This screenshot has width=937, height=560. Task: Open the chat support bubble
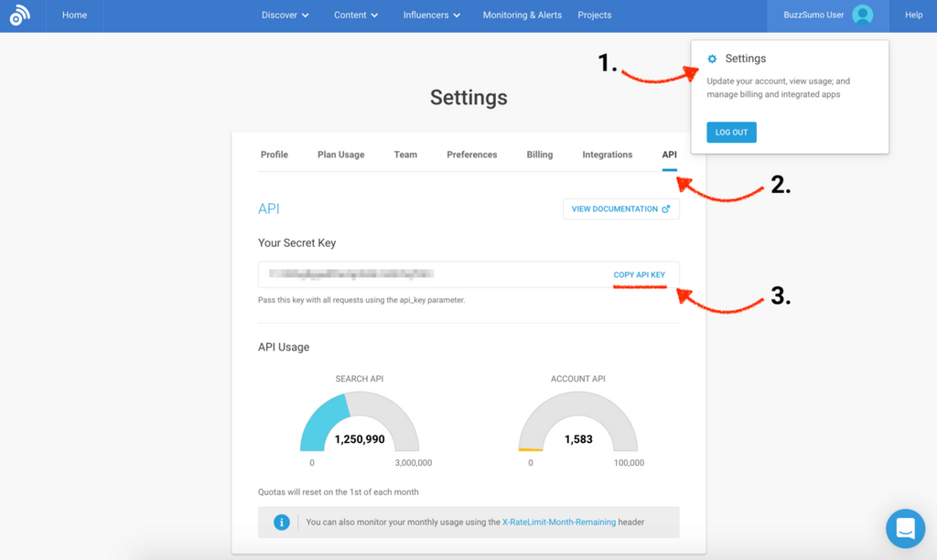[x=905, y=528]
